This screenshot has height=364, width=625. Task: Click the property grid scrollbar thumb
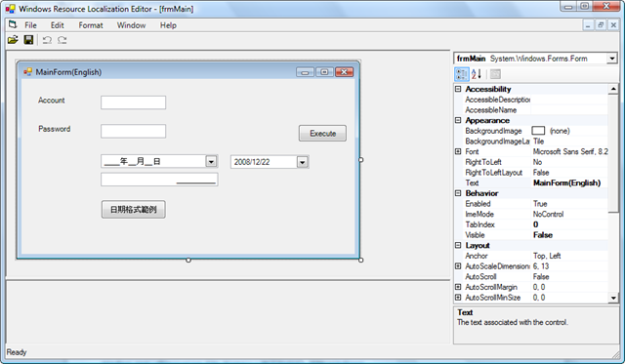click(613, 154)
